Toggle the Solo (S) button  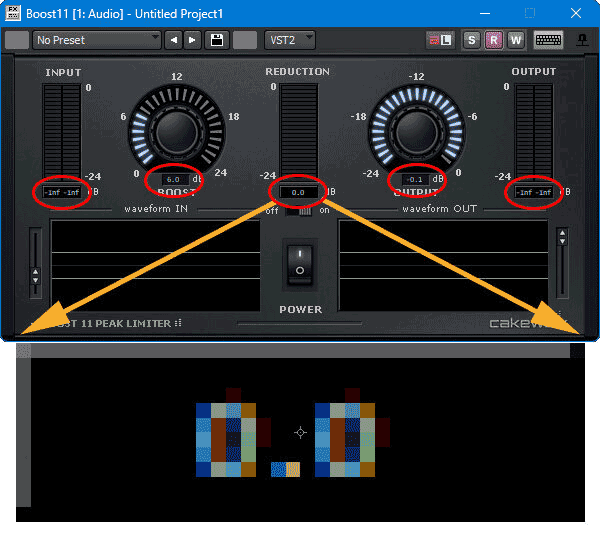[472, 40]
